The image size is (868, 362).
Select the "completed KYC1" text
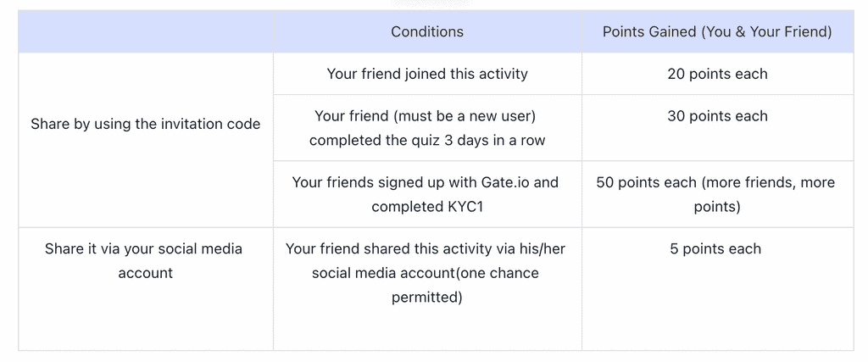[x=427, y=206]
